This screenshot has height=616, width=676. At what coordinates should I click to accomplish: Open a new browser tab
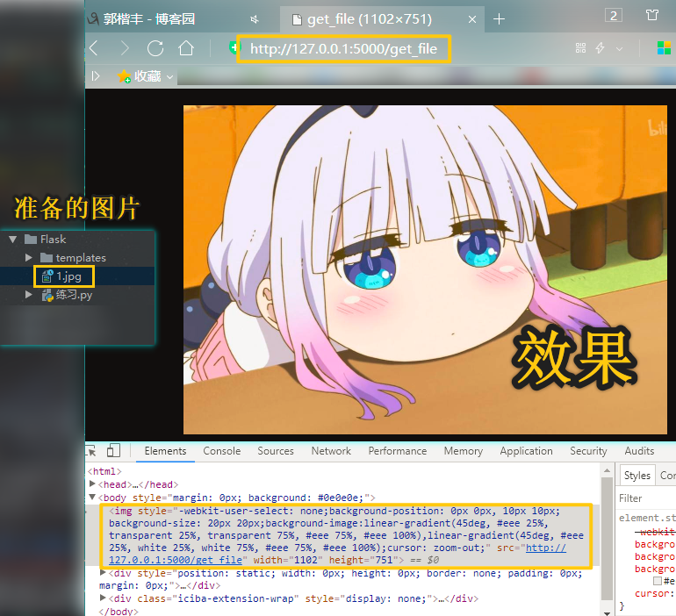point(499,19)
